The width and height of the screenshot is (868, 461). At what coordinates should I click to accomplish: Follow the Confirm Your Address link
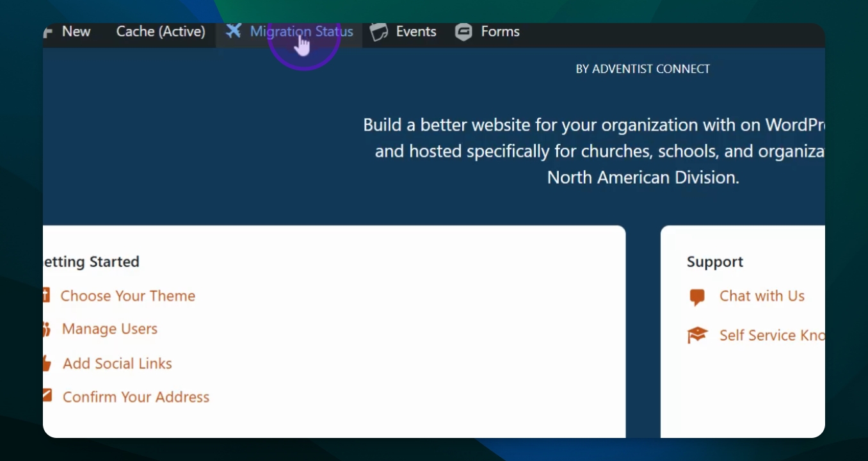(136, 397)
